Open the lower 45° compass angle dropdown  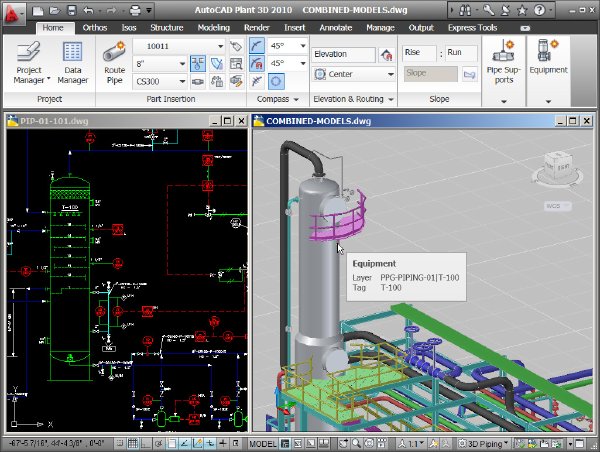[x=303, y=63]
